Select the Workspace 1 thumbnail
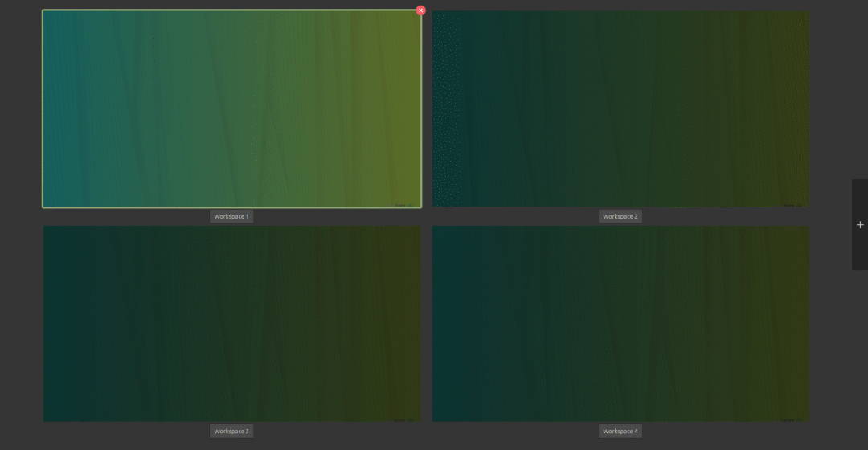This screenshot has width=868, height=450. pos(232,108)
